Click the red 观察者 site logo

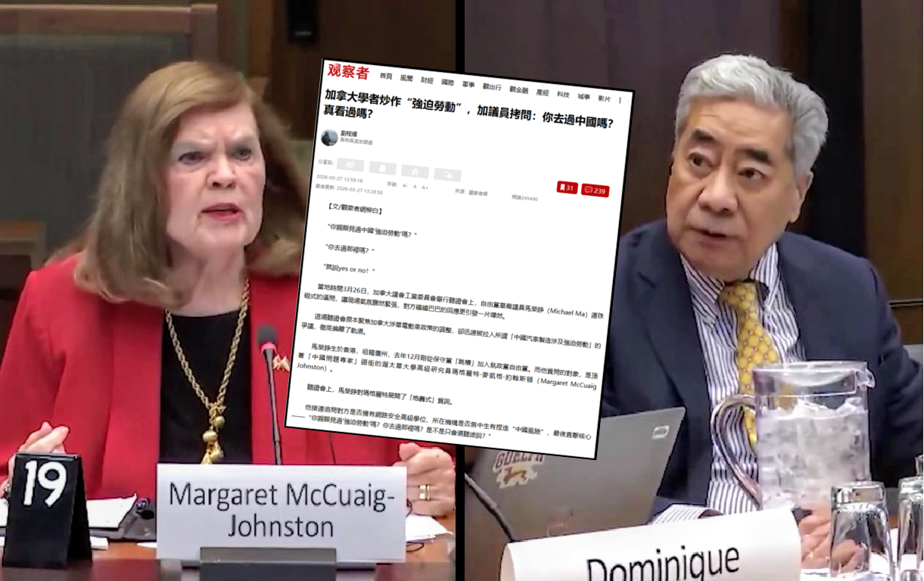click(x=348, y=73)
